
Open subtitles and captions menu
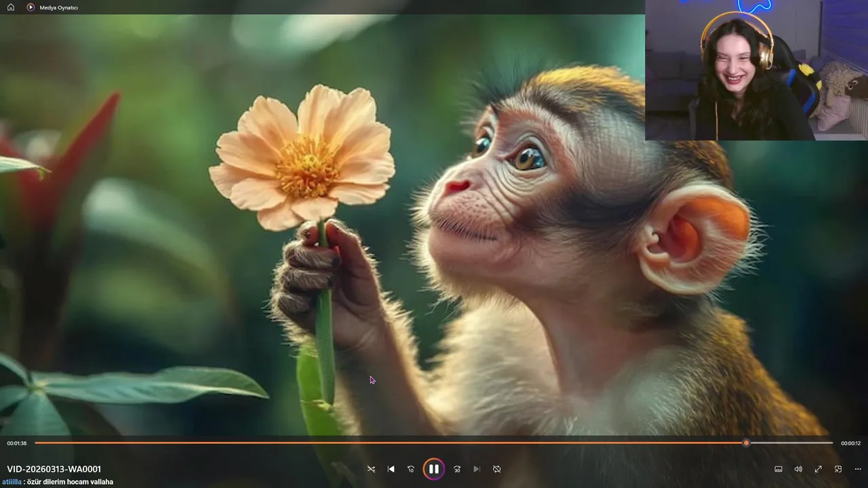778,469
